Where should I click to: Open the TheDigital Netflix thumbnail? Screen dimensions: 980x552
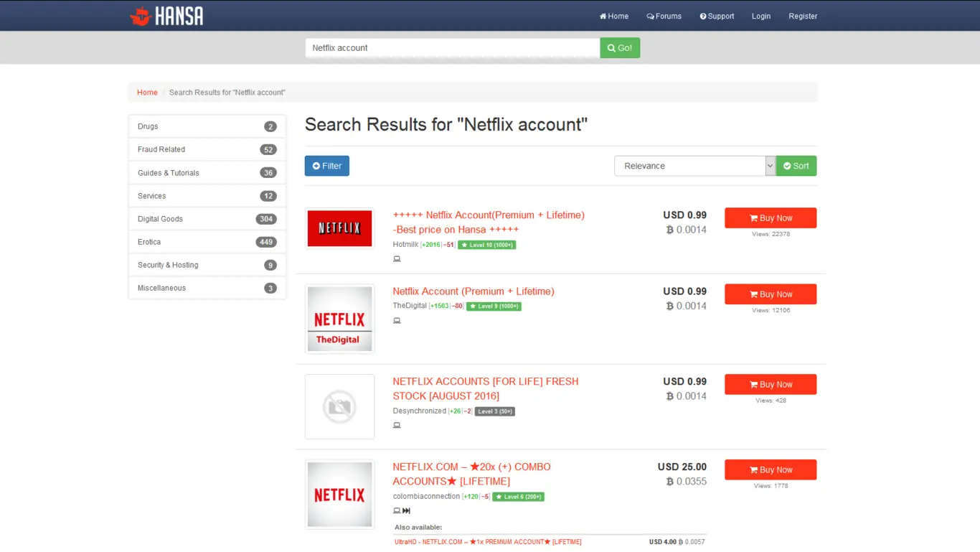point(340,319)
